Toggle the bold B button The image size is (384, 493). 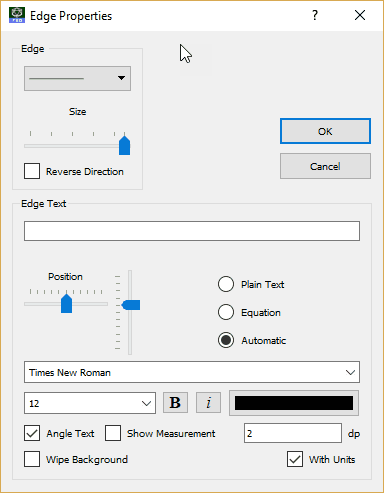click(175, 403)
